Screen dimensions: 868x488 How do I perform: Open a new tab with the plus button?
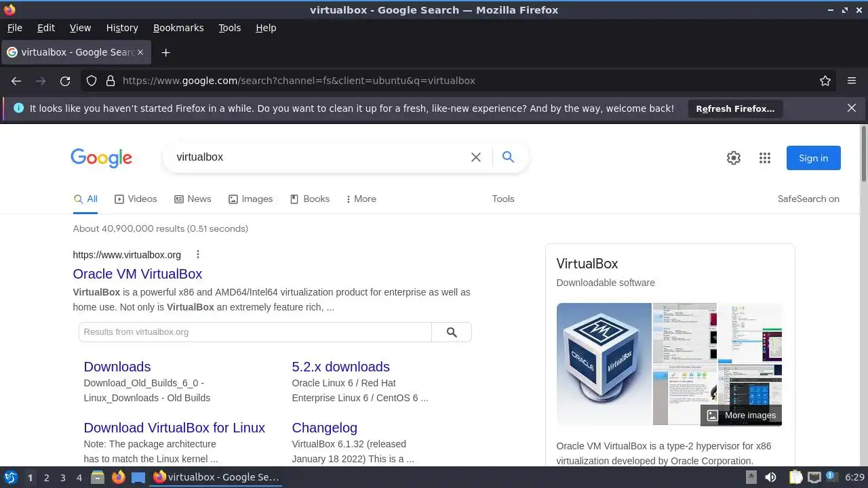coord(165,52)
